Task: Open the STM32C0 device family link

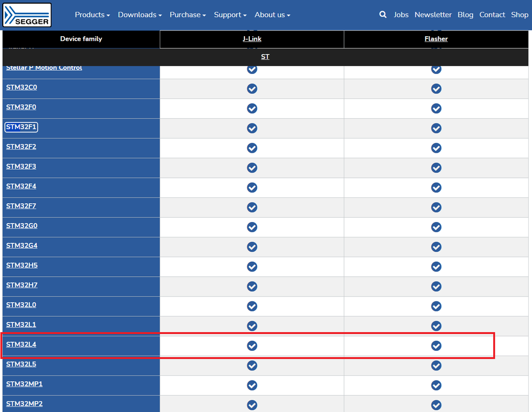Action: click(21, 87)
